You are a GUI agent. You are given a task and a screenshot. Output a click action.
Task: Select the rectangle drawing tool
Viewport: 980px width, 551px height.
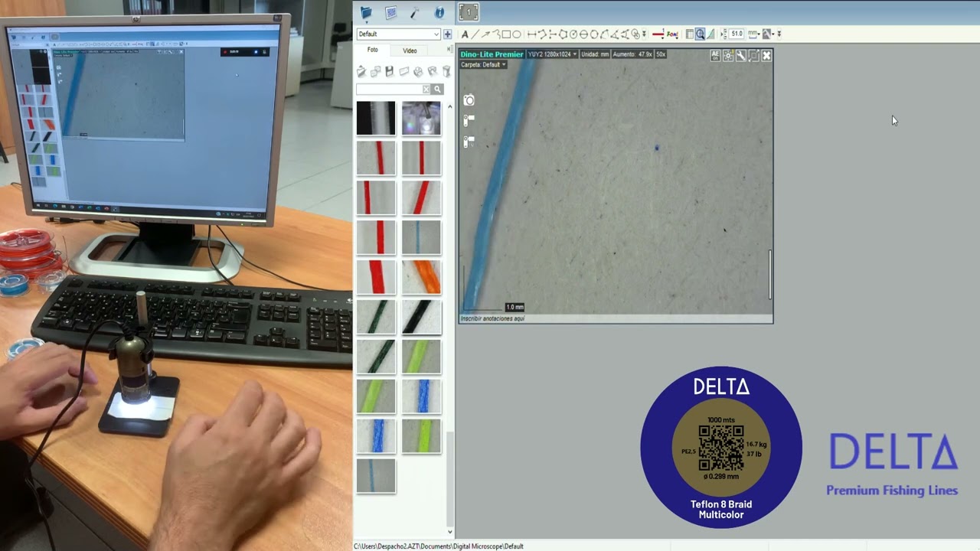(x=506, y=34)
